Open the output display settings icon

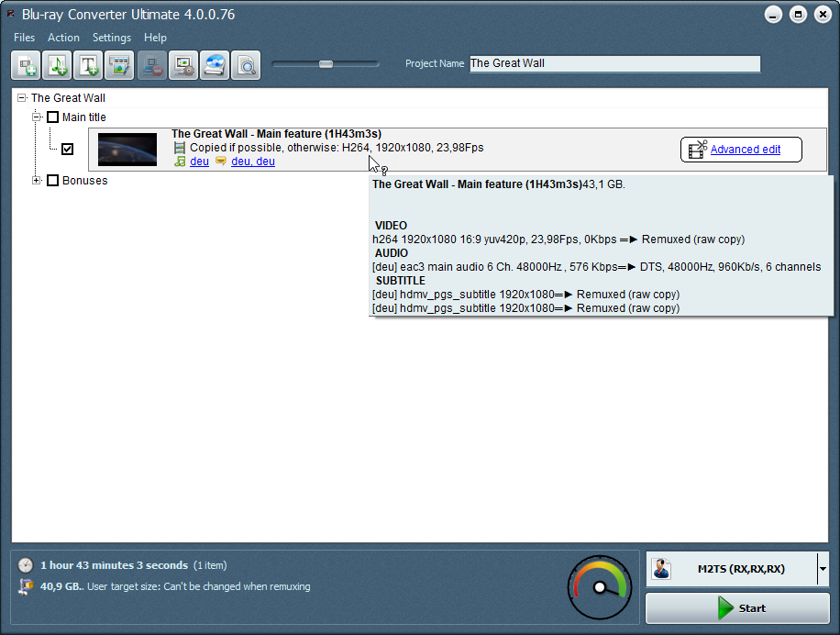point(183,65)
